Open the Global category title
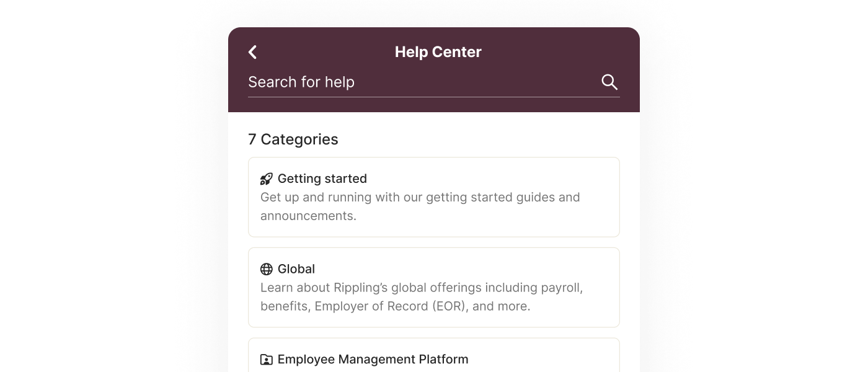868x372 pixels. click(x=296, y=269)
